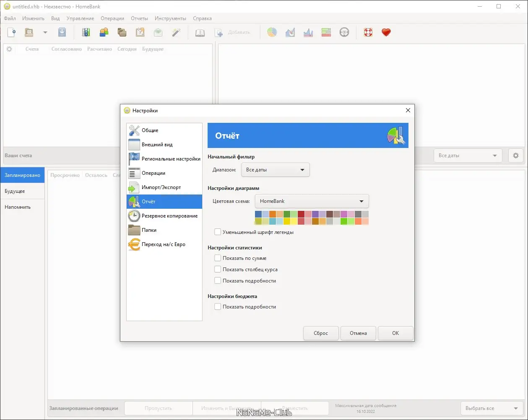Open the Справка menu

tap(202, 18)
